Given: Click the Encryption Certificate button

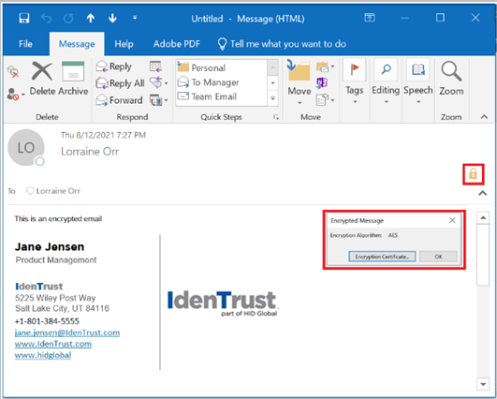Looking at the screenshot, I should 382,256.
